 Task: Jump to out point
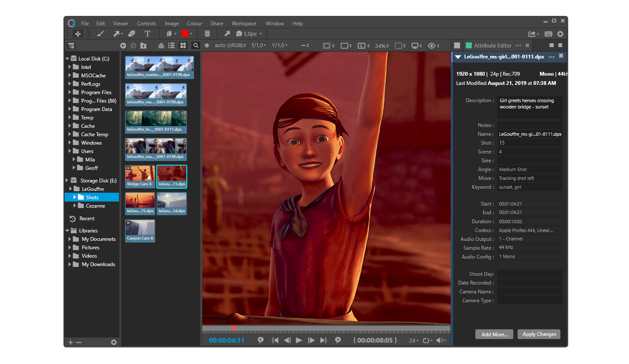pyautogui.click(x=323, y=340)
